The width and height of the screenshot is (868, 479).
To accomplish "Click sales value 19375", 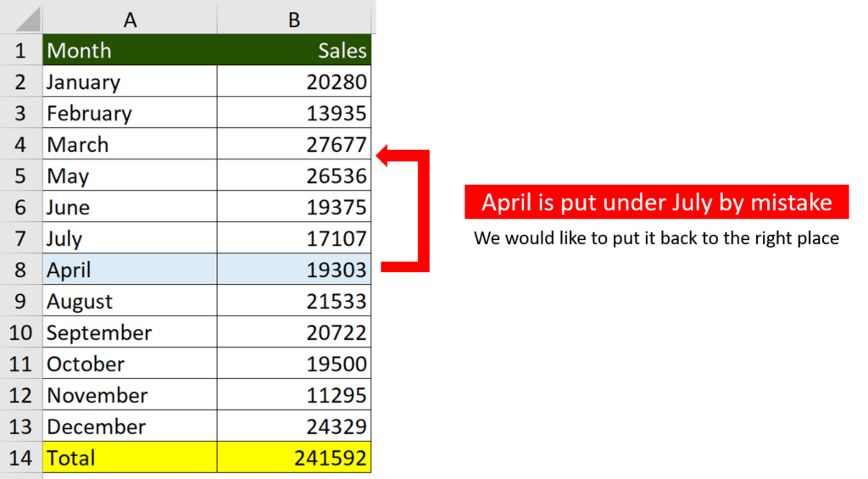I will coord(294,207).
